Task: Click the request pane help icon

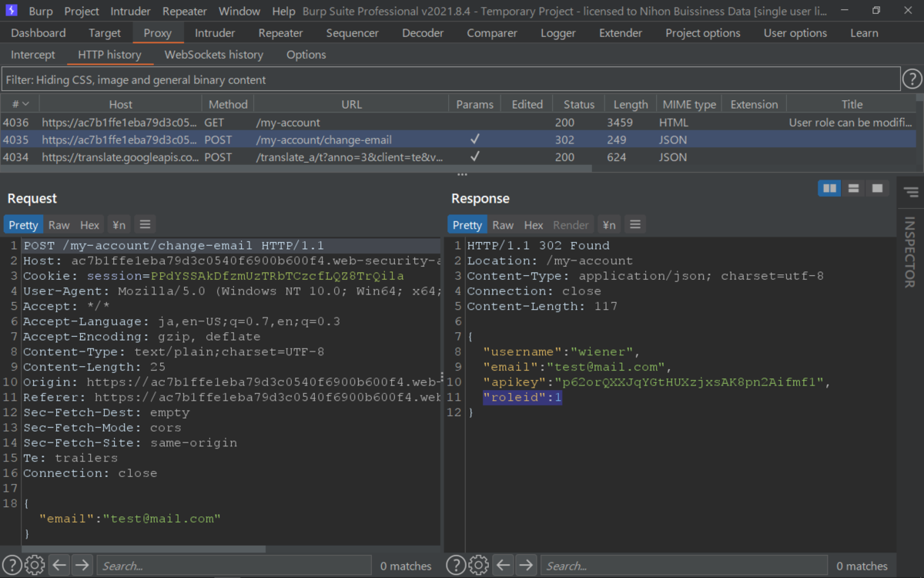Action: 12,565
